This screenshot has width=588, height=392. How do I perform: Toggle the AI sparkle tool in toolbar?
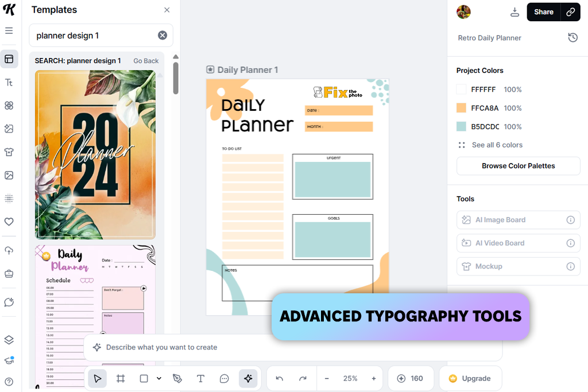coord(248,378)
